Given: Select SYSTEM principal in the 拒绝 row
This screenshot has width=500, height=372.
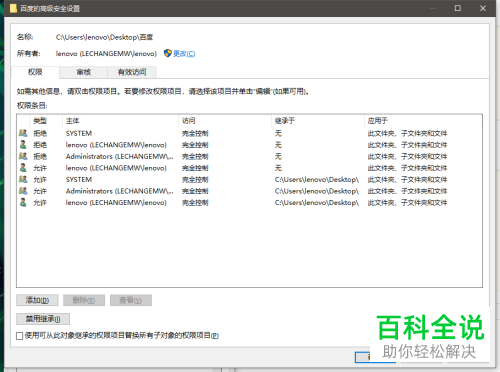Looking at the screenshot, I should coord(79,133).
